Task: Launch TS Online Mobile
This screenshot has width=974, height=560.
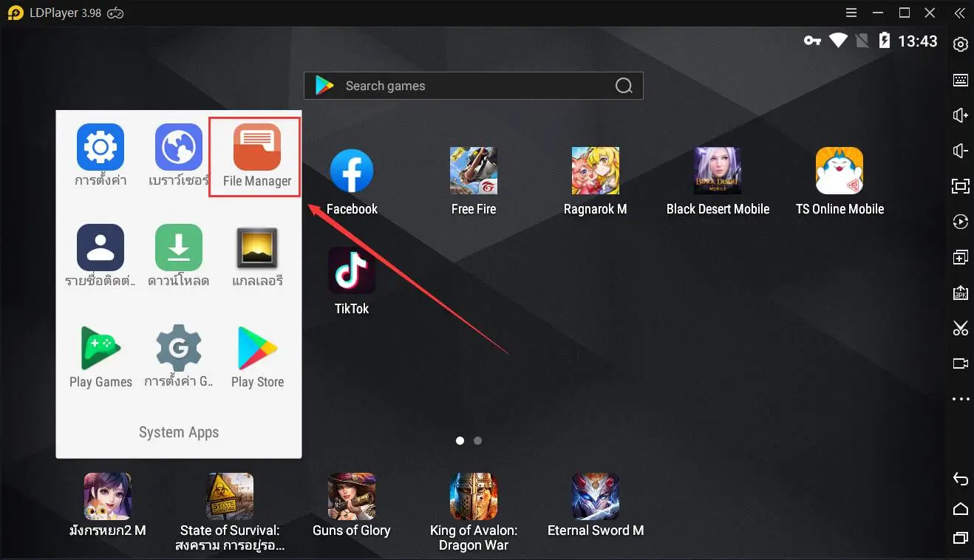Action: tap(840, 182)
